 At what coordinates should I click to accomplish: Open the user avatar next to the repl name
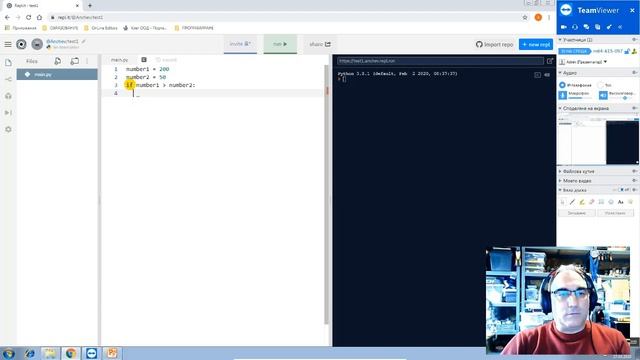[x=37, y=44]
